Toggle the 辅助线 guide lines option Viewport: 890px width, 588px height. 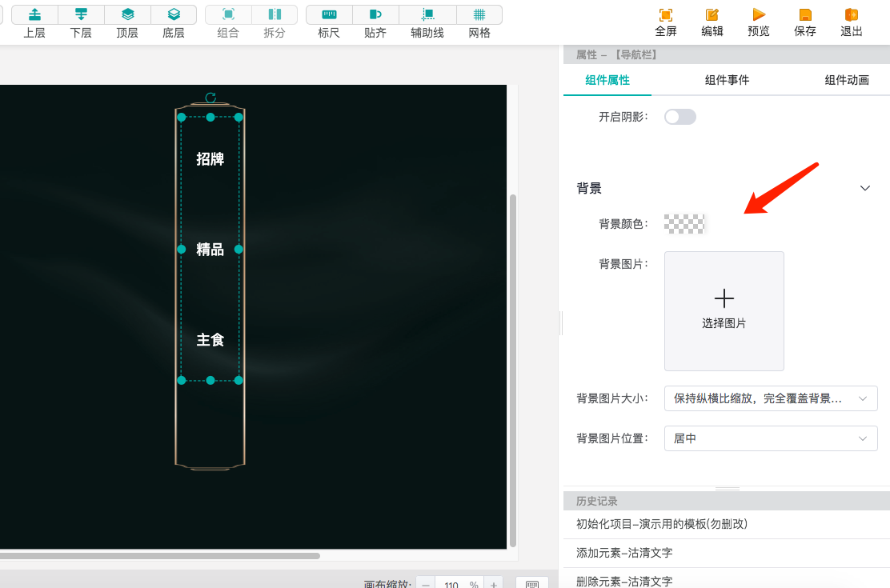[x=427, y=21]
